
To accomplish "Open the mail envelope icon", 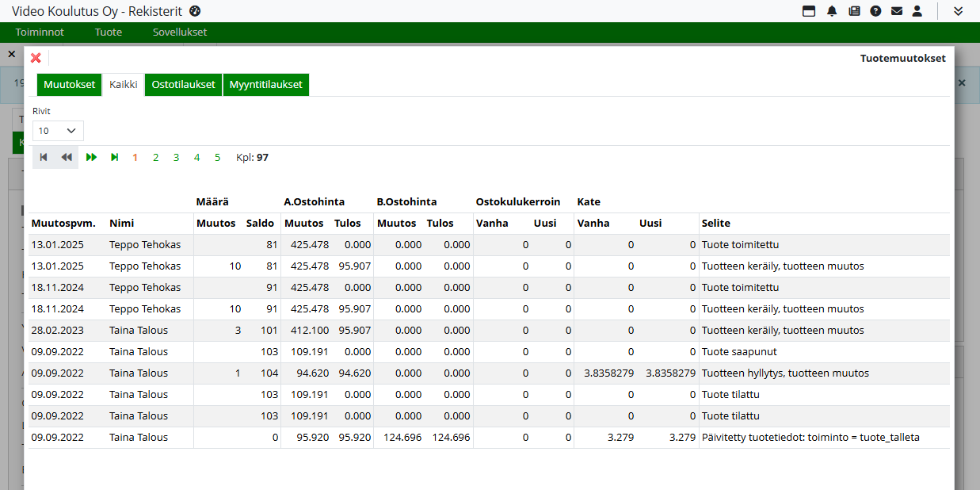I will pos(897,11).
